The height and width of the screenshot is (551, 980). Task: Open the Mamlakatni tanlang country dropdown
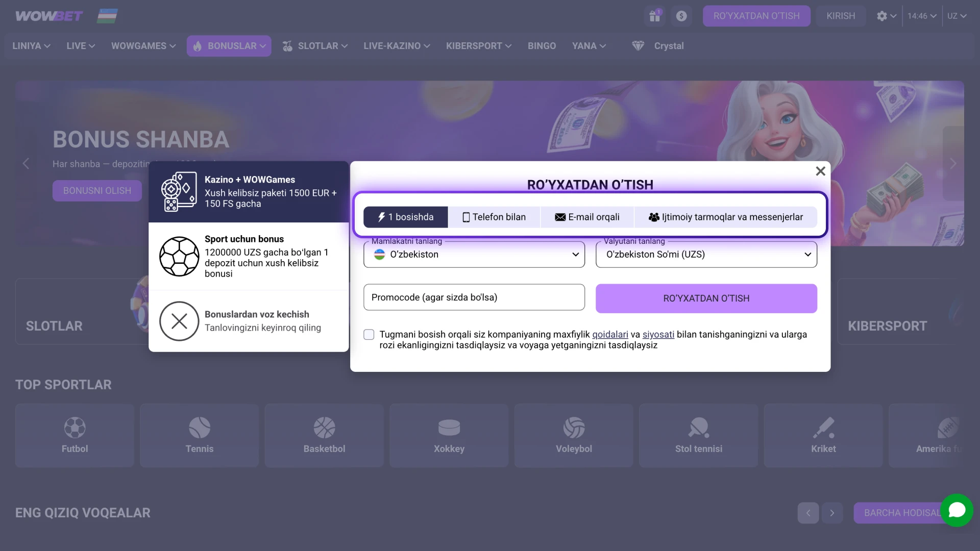[x=474, y=255]
